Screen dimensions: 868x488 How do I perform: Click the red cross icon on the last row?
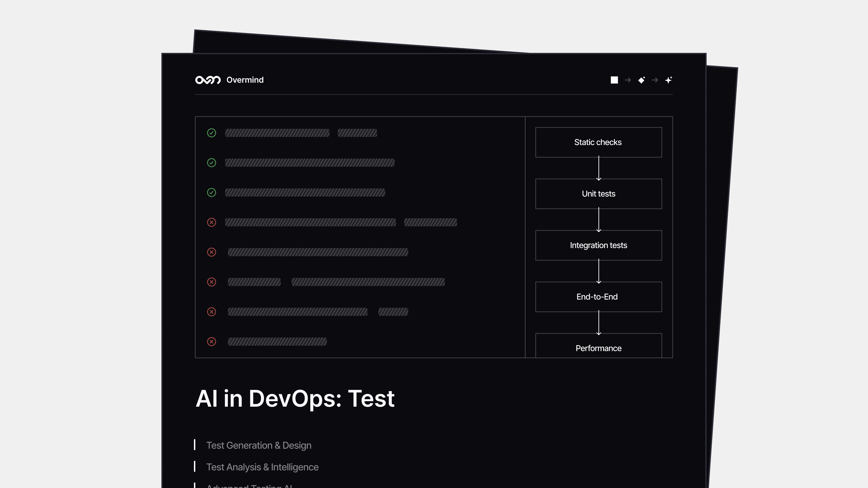[212, 342]
